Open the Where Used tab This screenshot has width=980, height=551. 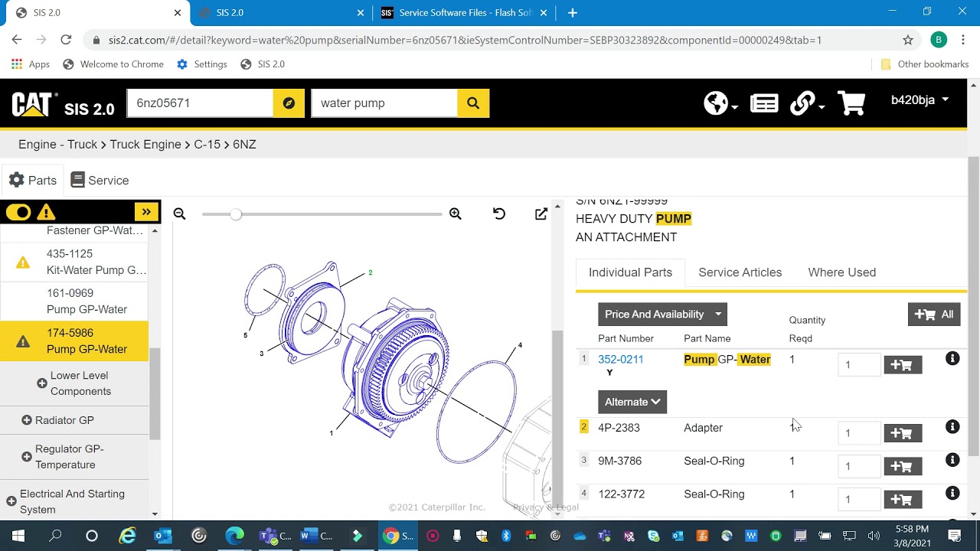click(842, 272)
